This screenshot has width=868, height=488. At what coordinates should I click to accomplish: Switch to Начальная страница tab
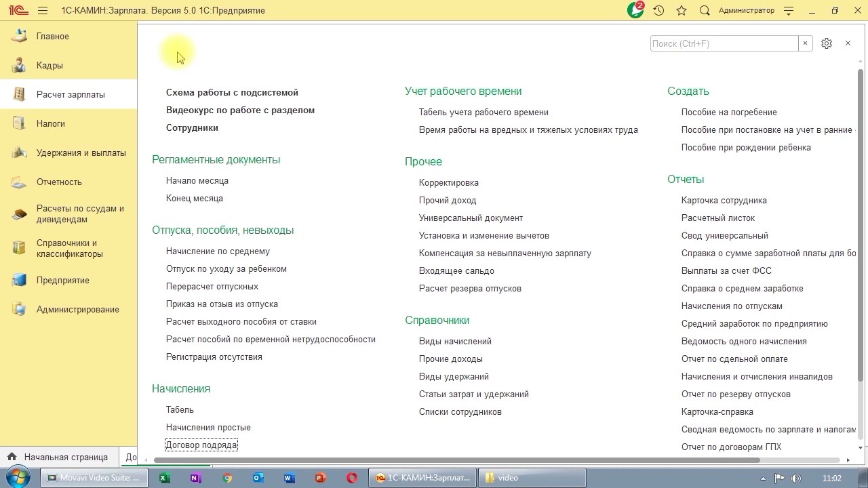(x=59, y=457)
